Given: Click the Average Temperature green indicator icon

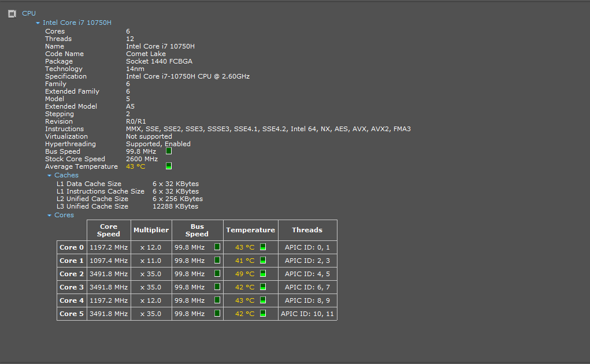Looking at the screenshot, I should click(x=169, y=166).
